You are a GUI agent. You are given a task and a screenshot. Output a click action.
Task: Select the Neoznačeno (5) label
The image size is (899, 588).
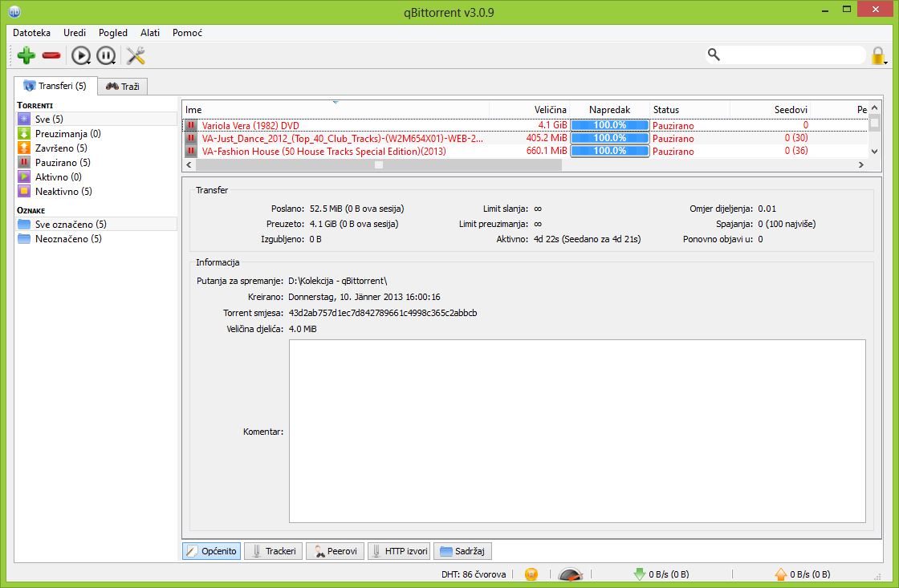pyautogui.click(x=96, y=238)
